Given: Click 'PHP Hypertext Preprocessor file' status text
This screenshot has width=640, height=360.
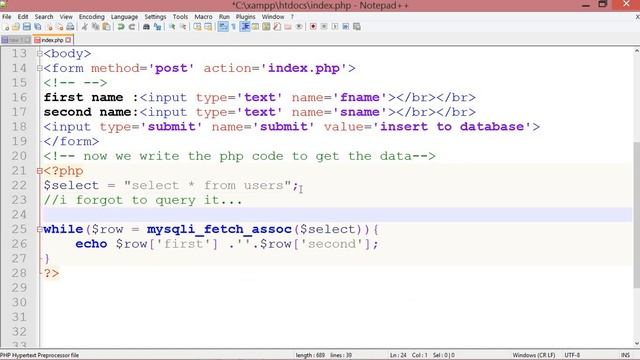Looking at the screenshot, I should 40,355.
